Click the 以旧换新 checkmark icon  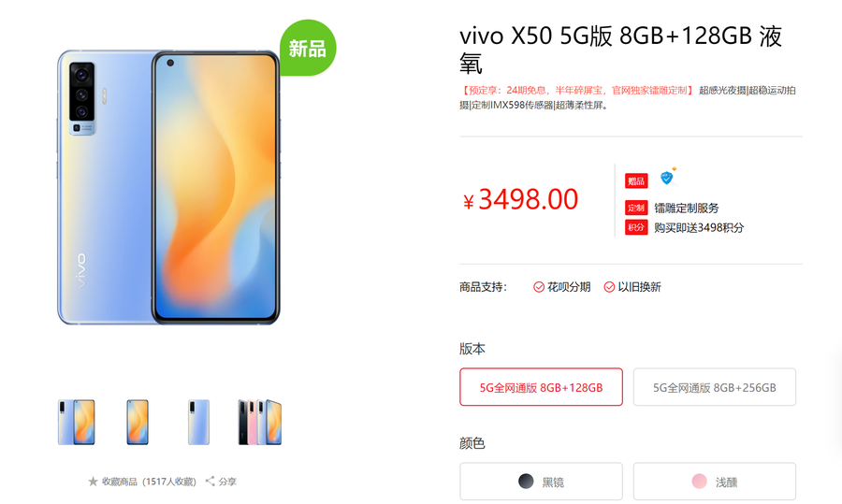coord(609,287)
